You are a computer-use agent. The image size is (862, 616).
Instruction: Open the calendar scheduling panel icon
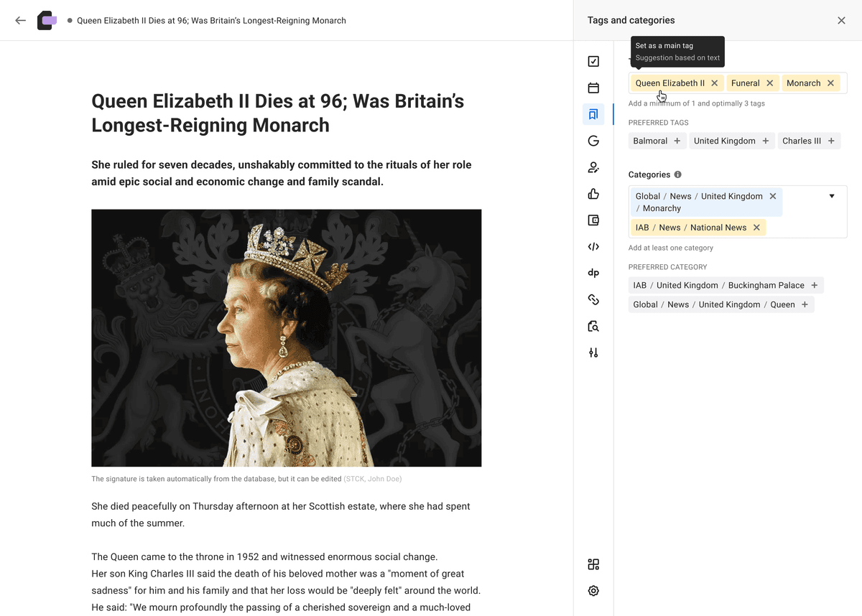click(593, 88)
